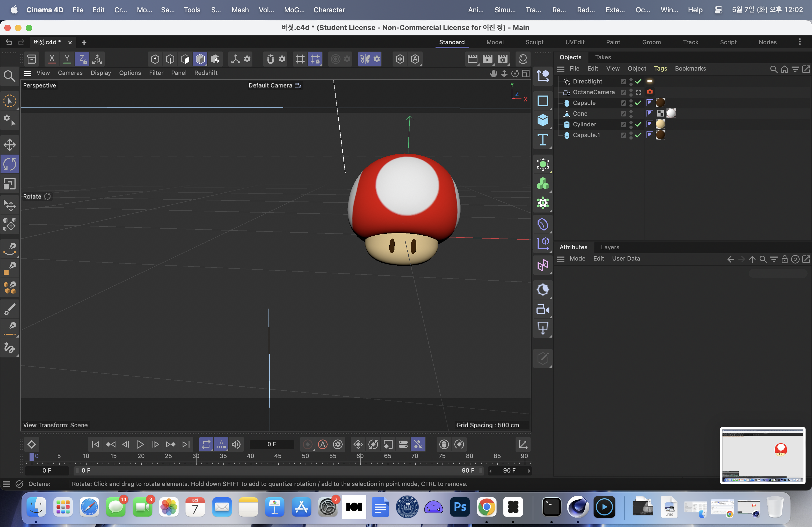812x527 pixels.
Task: Click the Render View clapperboard icon
Action: 473,59
